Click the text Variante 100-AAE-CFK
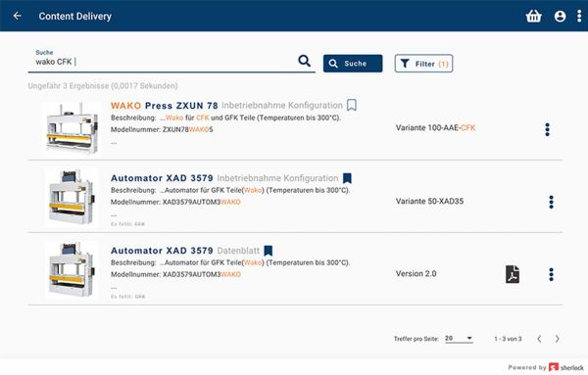The width and height of the screenshot is (588, 375). point(435,127)
